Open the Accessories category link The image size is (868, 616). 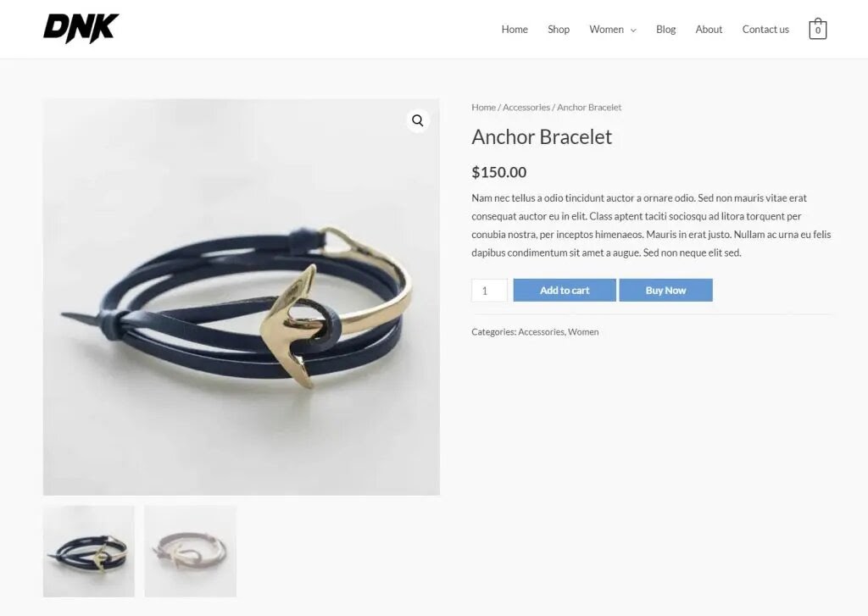(x=541, y=332)
